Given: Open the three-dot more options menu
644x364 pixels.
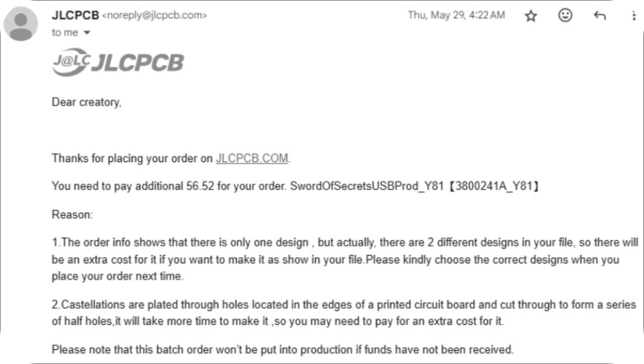Looking at the screenshot, I should click(x=633, y=15).
